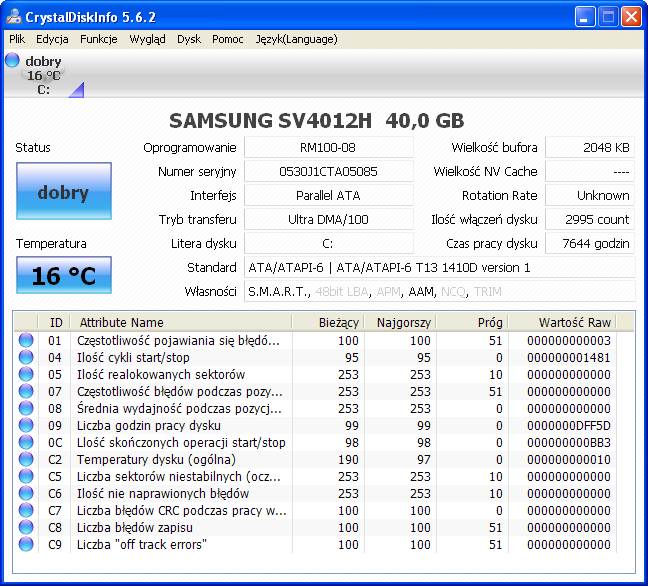Click the S.M.A.R.T. feature label
The image size is (648, 586).
point(278,292)
